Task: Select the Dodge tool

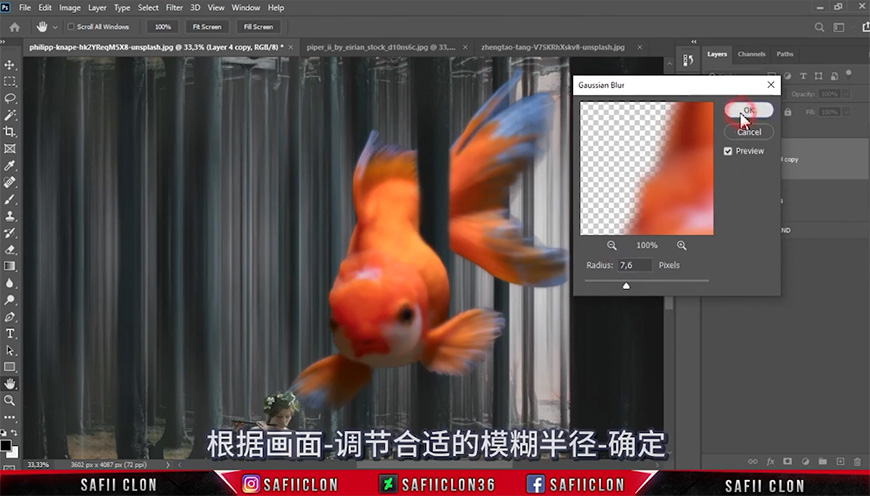Action: pos(9,300)
